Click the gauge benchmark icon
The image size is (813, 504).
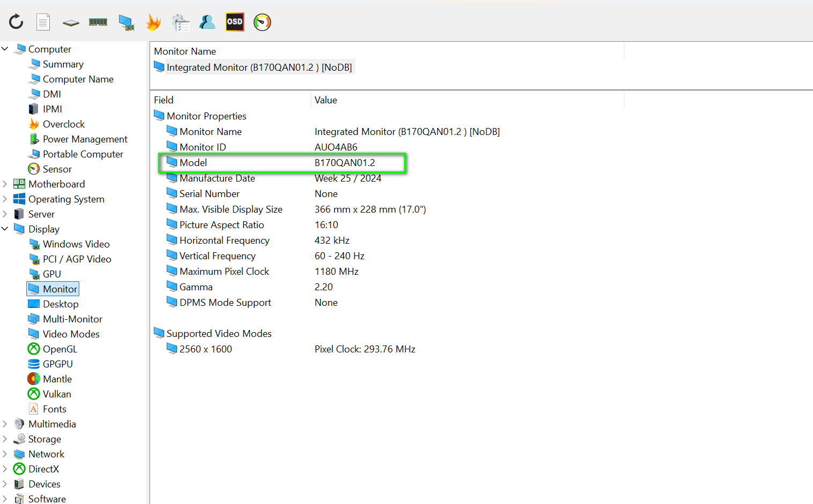click(x=262, y=22)
